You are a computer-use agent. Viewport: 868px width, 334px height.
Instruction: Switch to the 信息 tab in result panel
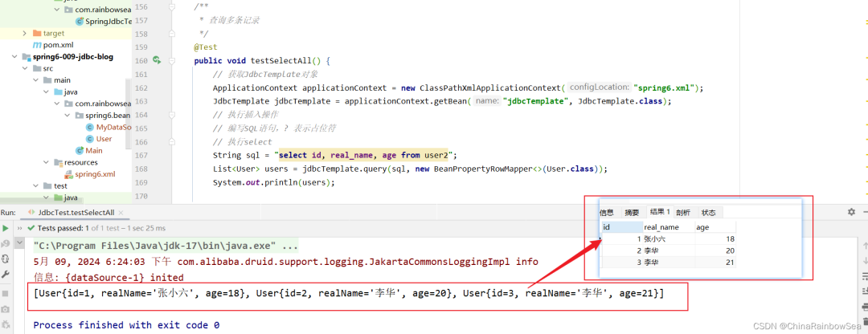click(x=607, y=212)
